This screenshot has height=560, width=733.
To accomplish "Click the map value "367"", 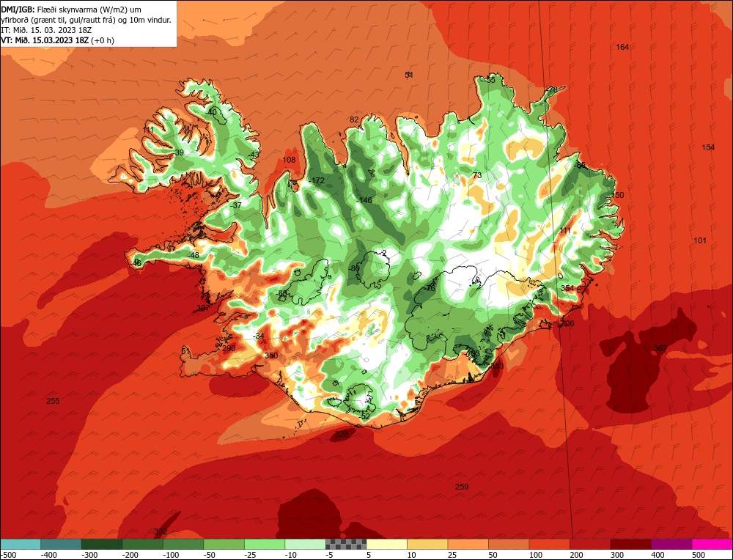I will (x=660, y=348).
